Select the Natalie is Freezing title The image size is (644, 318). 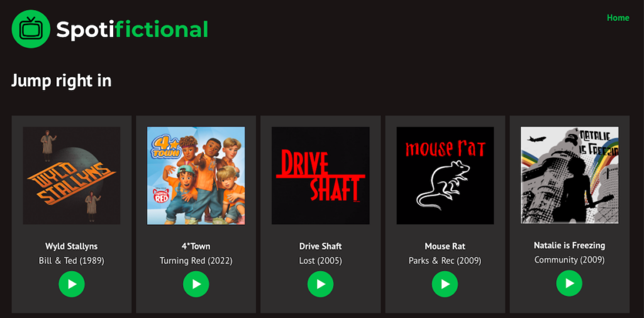click(569, 246)
